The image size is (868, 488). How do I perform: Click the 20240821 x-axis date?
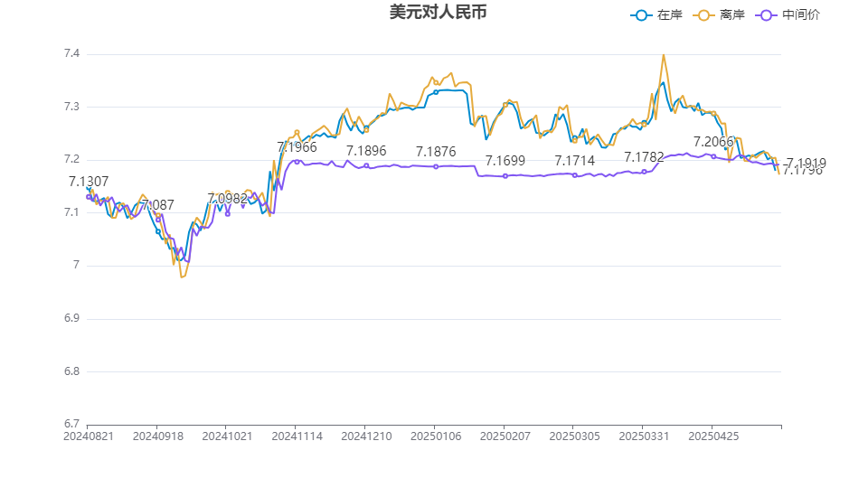coord(88,436)
